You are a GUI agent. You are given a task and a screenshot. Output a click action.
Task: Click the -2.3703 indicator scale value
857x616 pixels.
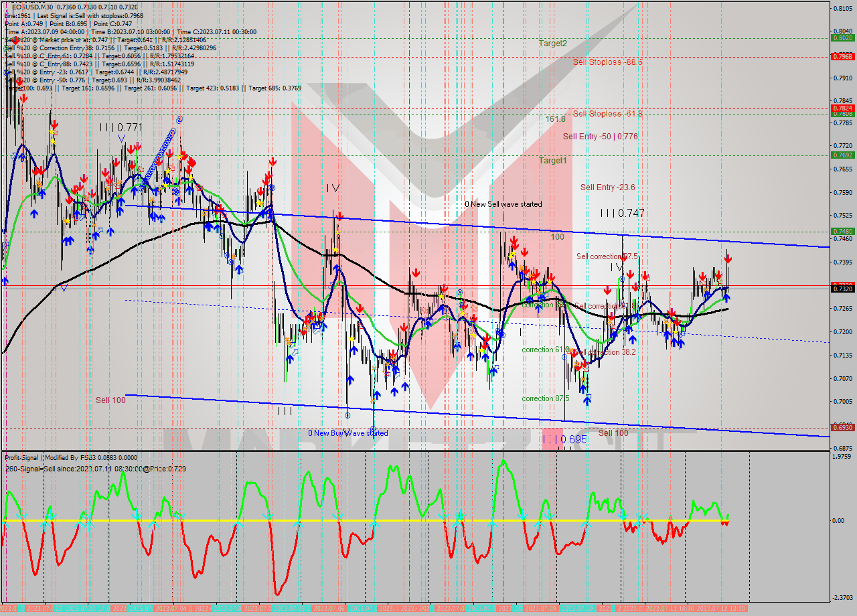[842, 597]
